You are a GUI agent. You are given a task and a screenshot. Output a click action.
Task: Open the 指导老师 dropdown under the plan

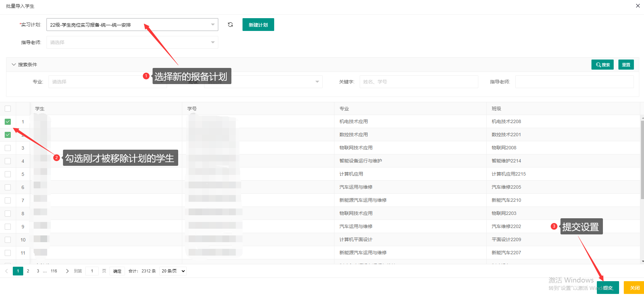pyautogui.click(x=132, y=42)
